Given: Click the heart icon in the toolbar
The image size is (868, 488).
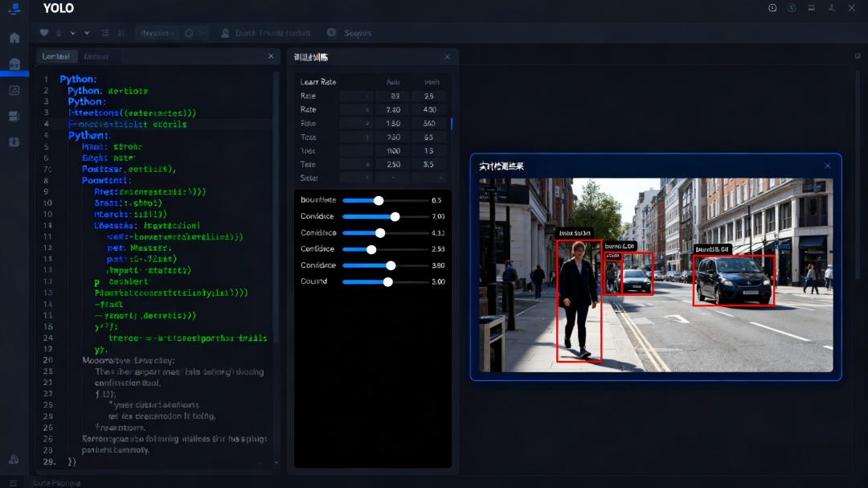Looking at the screenshot, I should click(44, 33).
